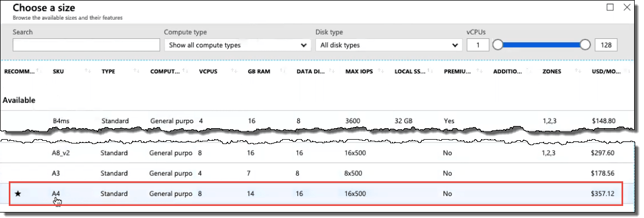
Task: Click the zones 1,2,3 cell in A8_v2 row
Action: click(x=549, y=153)
